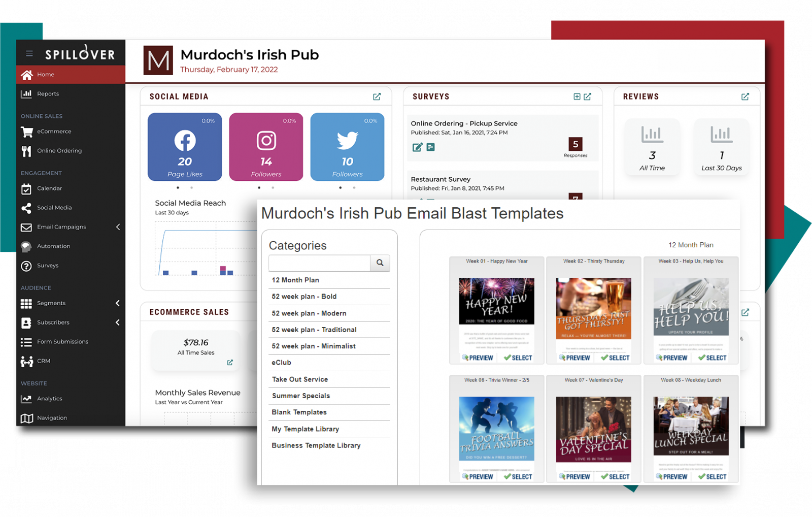The image size is (812, 517).
Task: Select Week 01 Happy New Year template
Action: 518,358
